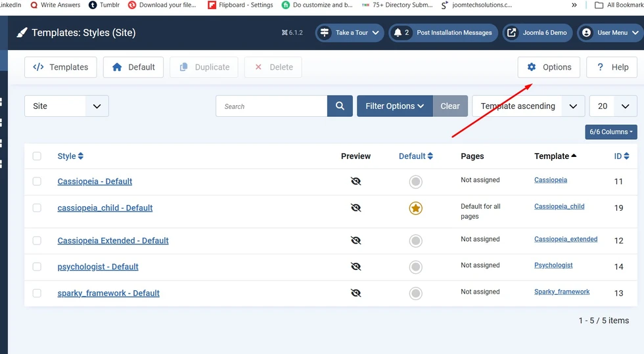Open the Cassiopeia_child template link
Viewport: 644px width, 354px height.
pos(559,206)
